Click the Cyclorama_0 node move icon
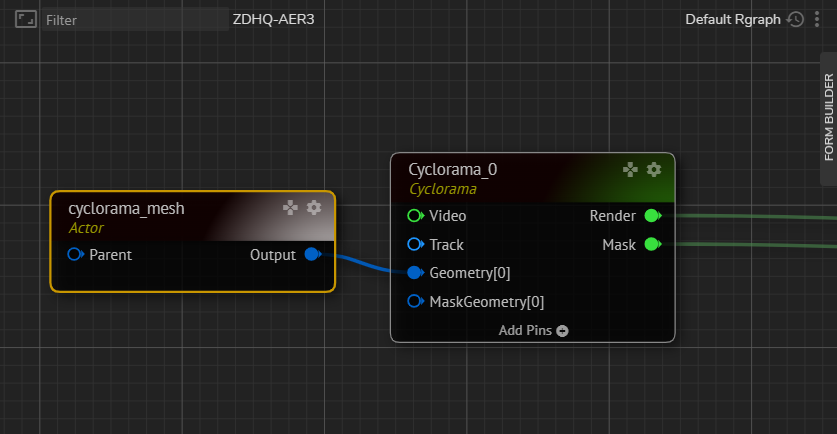 [630, 170]
